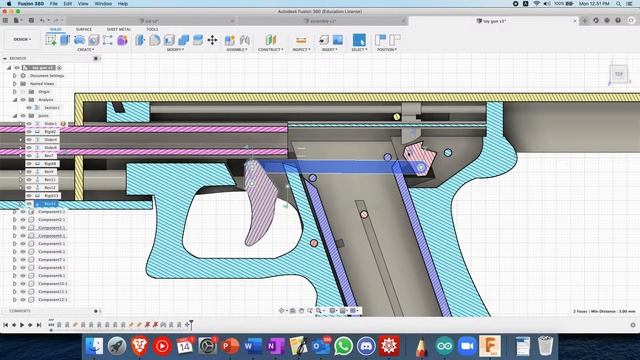Open the Construct dropdown menu
The width and height of the screenshot is (640, 360).
[x=271, y=50]
